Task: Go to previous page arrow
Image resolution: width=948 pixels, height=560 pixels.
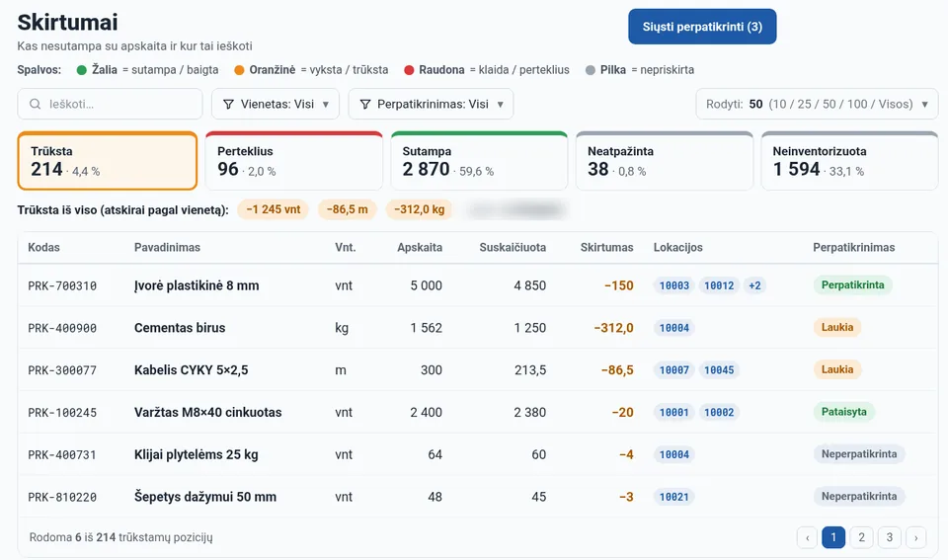Action: (x=807, y=537)
